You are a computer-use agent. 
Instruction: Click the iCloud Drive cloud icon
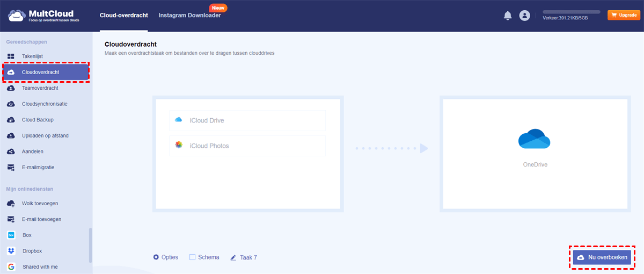point(179,120)
